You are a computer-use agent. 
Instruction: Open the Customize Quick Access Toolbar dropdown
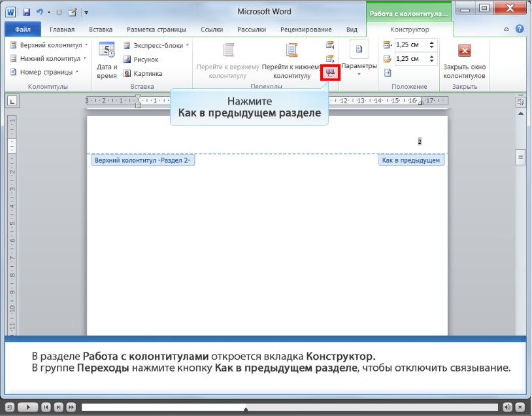pyautogui.click(x=86, y=13)
